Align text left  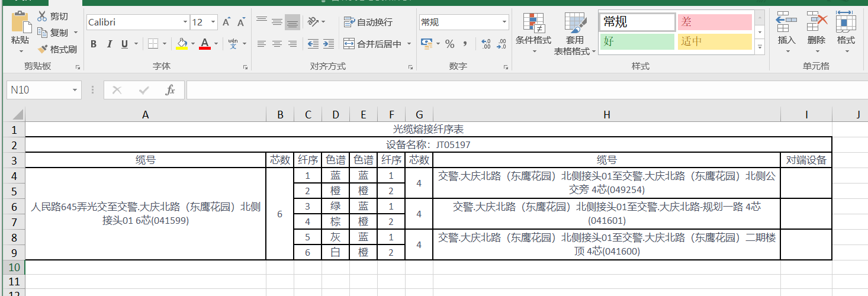262,44
